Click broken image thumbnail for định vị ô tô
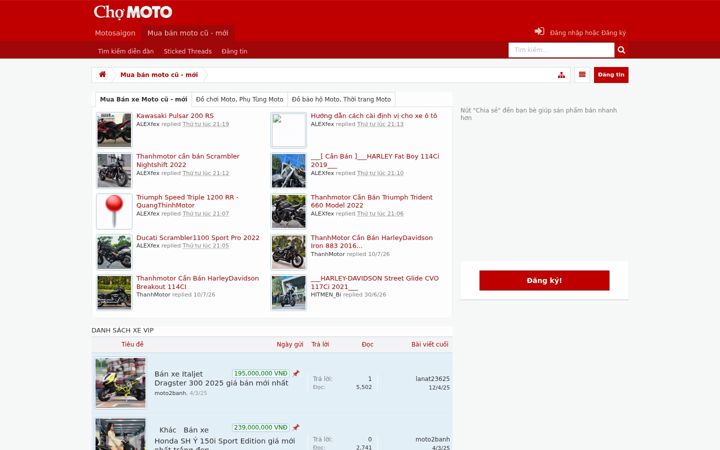This screenshot has width=720, height=450. pyautogui.click(x=288, y=130)
